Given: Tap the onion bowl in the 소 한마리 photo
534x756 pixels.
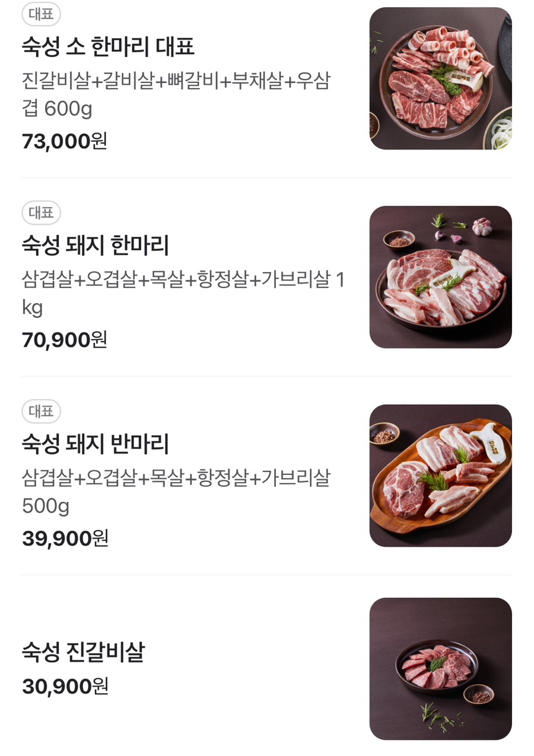Looking at the screenshot, I should point(500,129).
